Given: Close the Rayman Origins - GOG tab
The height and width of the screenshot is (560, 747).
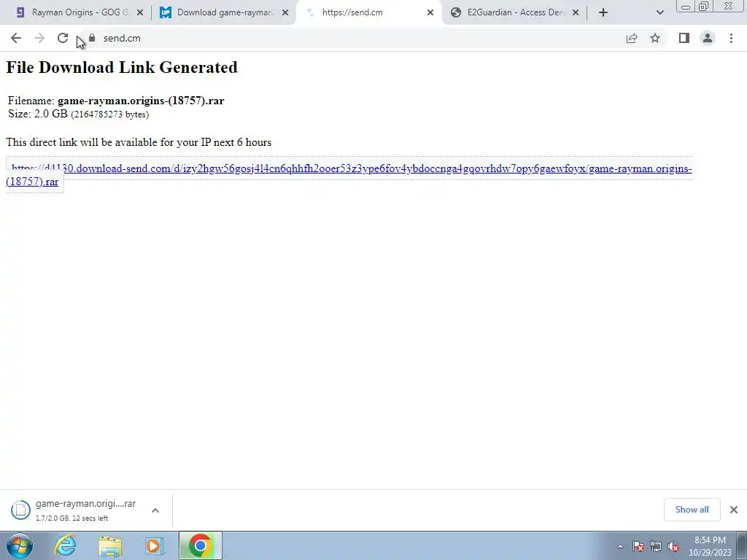Looking at the screenshot, I should [140, 12].
